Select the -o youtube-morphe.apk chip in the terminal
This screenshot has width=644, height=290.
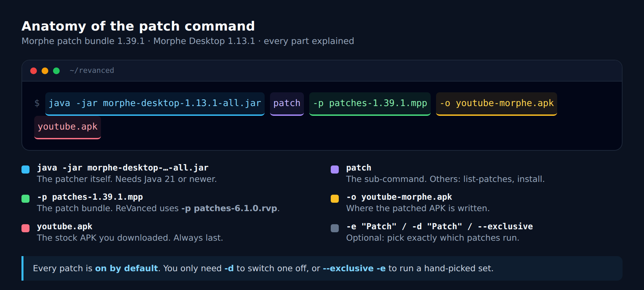(x=496, y=104)
